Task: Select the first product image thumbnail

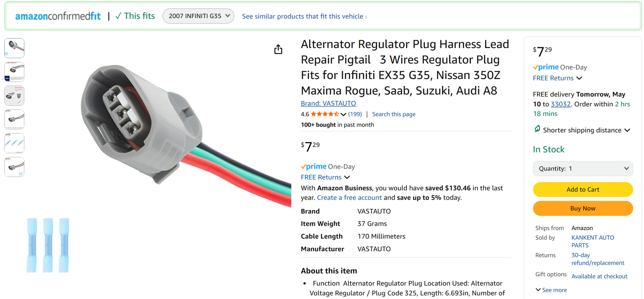Action: (x=14, y=48)
